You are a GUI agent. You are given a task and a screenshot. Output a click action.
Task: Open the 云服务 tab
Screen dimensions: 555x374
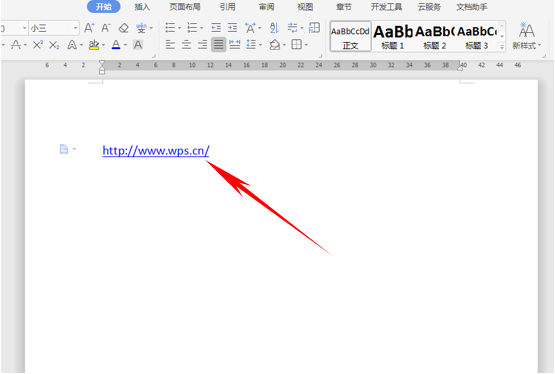(429, 7)
